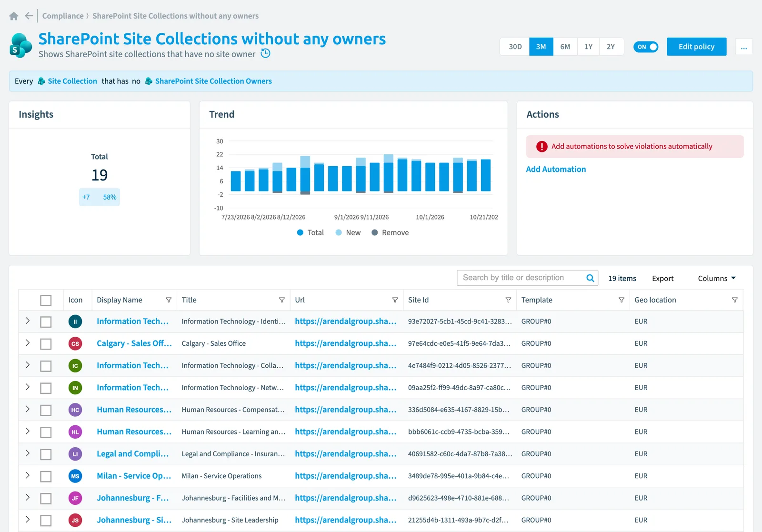Click the search magnifier icon
Viewport: 762px width, 532px height.
click(590, 278)
